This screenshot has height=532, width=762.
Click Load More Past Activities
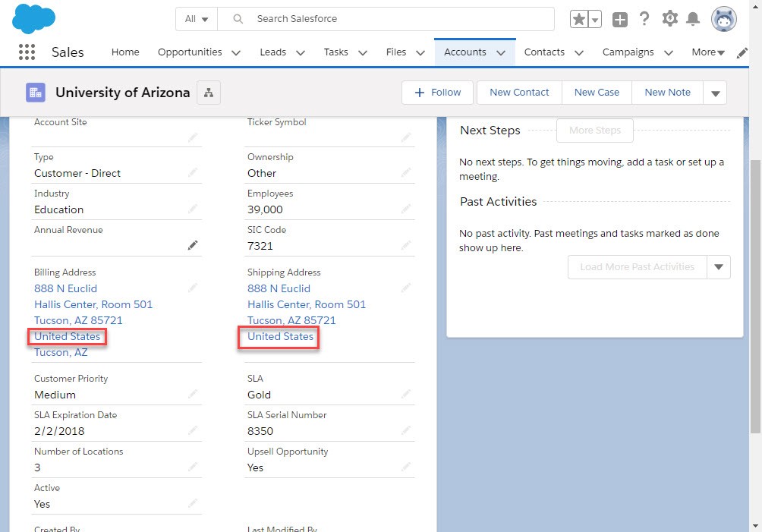click(x=637, y=266)
